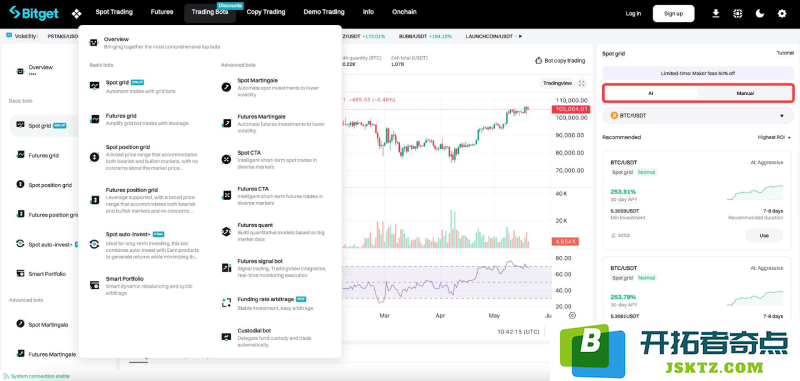The width and height of the screenshot is (800, 381).
Task: Click the first strategy's ROI sparkline chart
Action: point(755,193)
